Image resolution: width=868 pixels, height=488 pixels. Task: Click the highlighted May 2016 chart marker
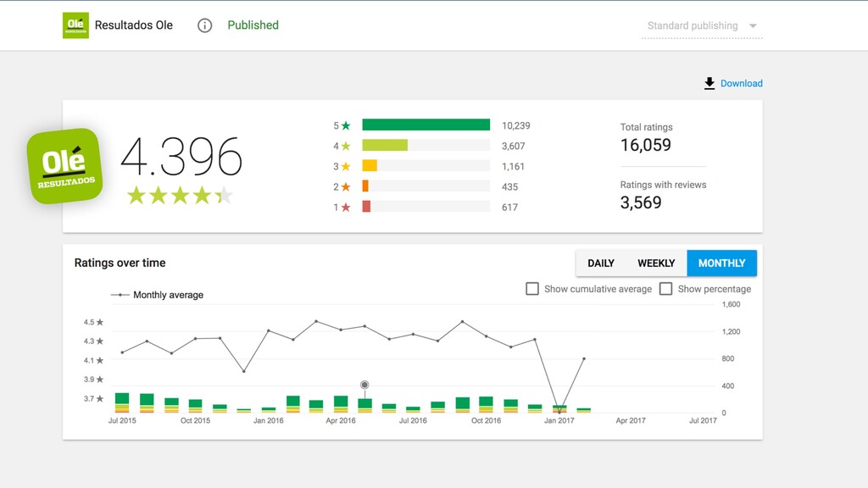click(x=364, y=385)
